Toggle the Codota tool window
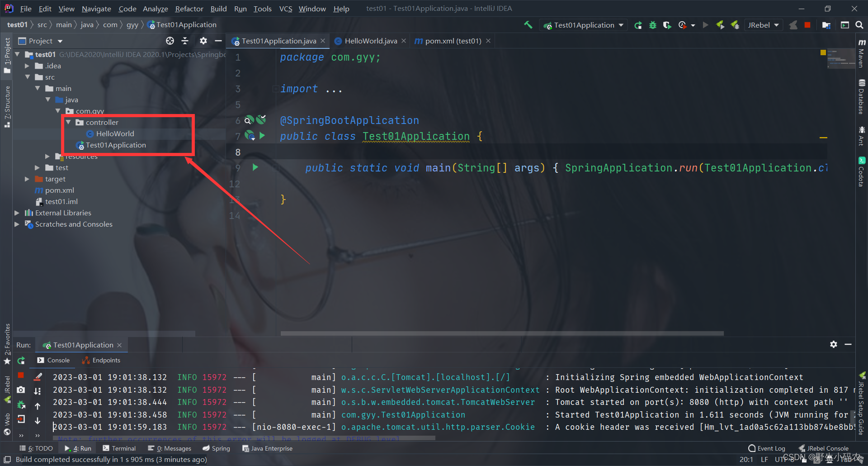The width and height of the screenshot is (868, 466). 862,171
